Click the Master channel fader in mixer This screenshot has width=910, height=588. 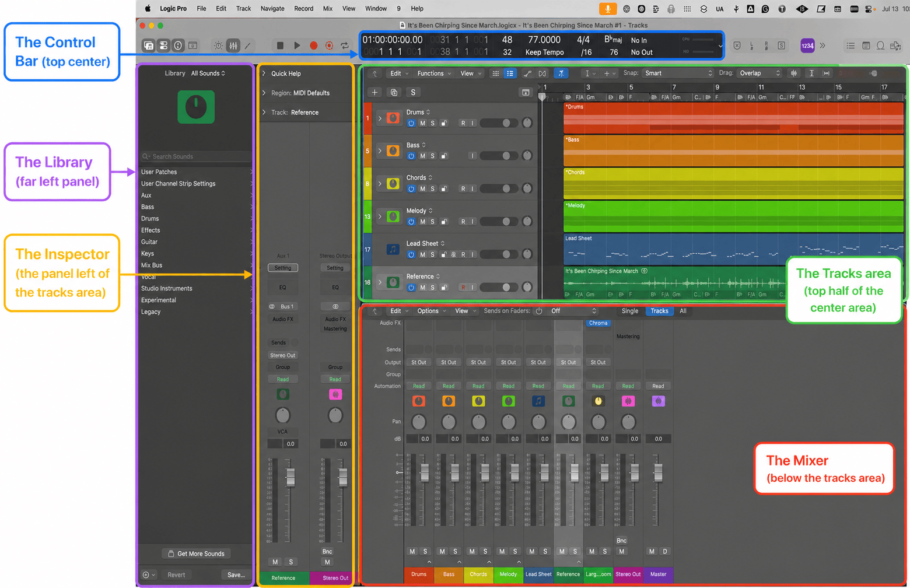tap(658, 471)
